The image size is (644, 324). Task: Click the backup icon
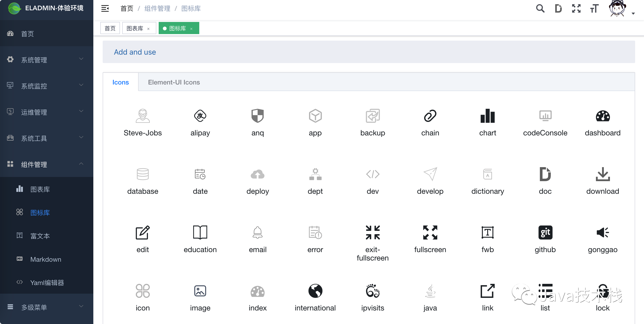tap(372, 116)
